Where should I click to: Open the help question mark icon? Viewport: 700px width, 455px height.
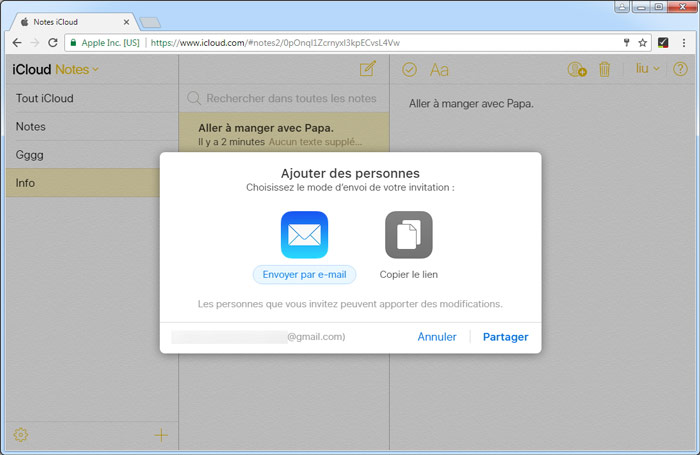[x=680, y=69]
